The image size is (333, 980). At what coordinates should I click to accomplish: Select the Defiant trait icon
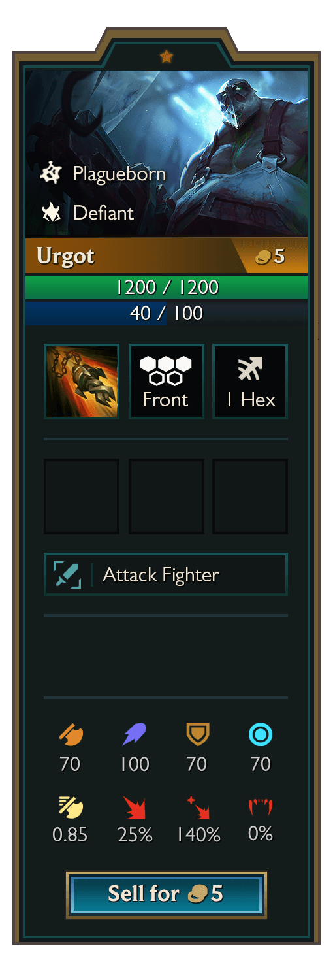point(51,212)
